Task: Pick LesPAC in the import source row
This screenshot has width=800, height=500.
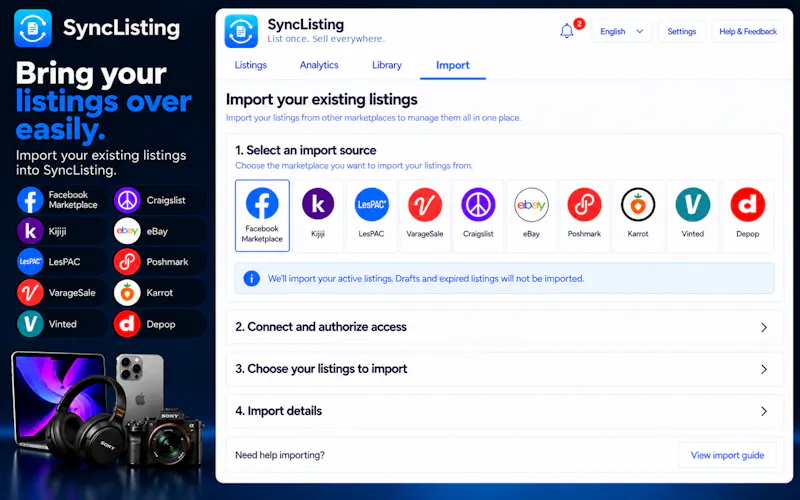Action: click(x=371, y=215)
